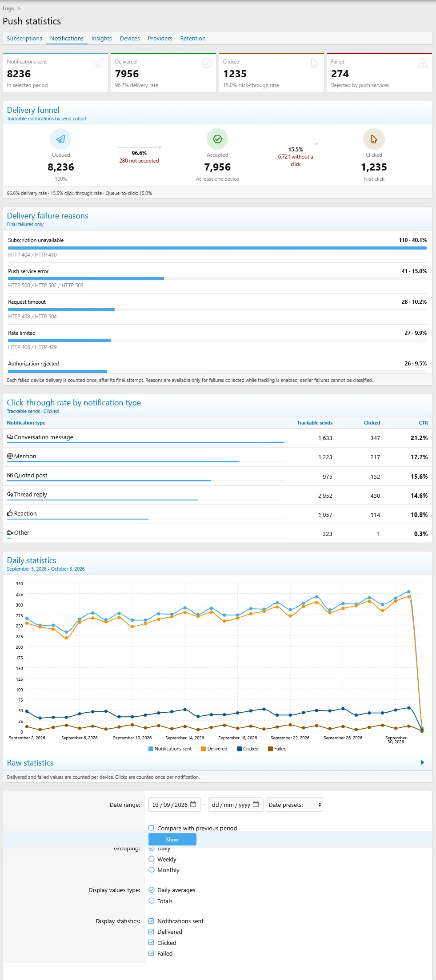Enable Compare with previous period checkbox
This screenshot has height=980, width=436.
(151, 828)
